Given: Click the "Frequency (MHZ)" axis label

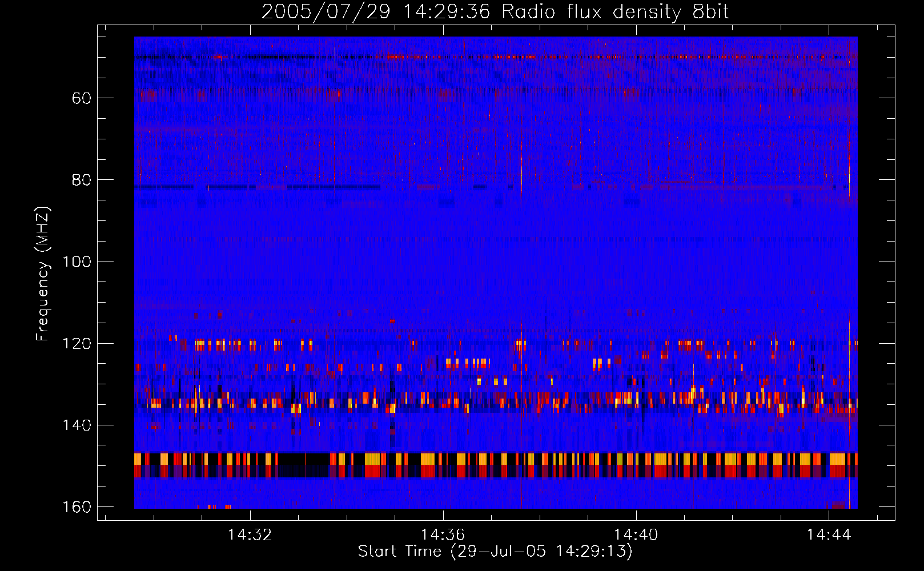Looking at the screenshot, I should 43,274.
